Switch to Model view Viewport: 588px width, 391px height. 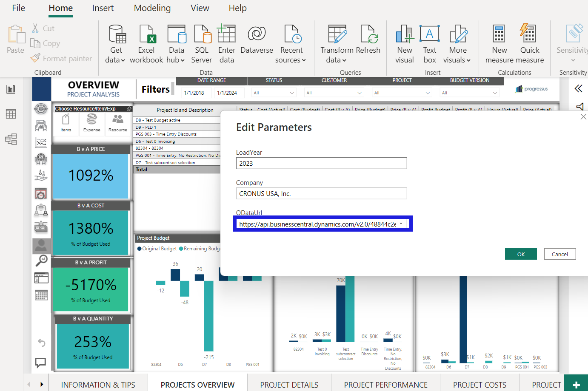[x=11, y=139]
